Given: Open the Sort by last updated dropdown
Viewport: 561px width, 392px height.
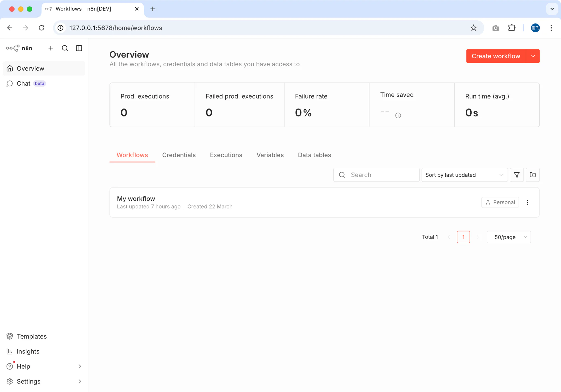Looking at the screenshot, I should (464, 174).
